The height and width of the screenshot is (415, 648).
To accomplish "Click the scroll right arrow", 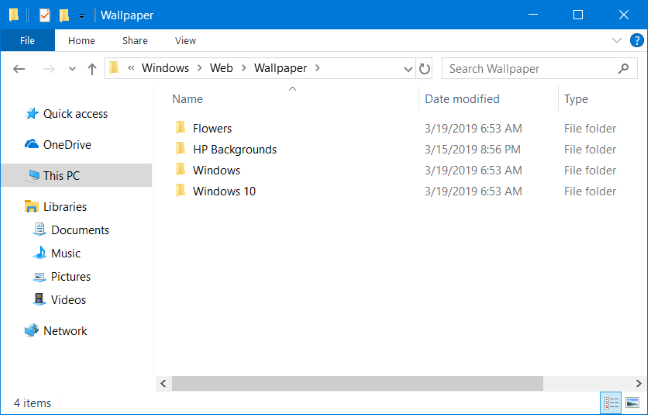I will coord(638,384).
